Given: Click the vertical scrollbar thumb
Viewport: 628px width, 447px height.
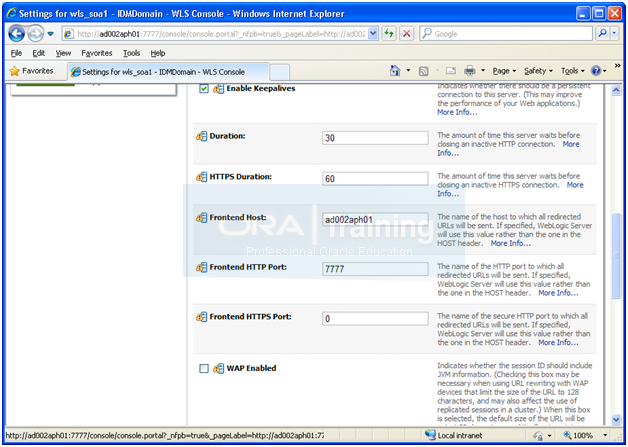Looking at the screenshot, I should [x=616, y=256].
